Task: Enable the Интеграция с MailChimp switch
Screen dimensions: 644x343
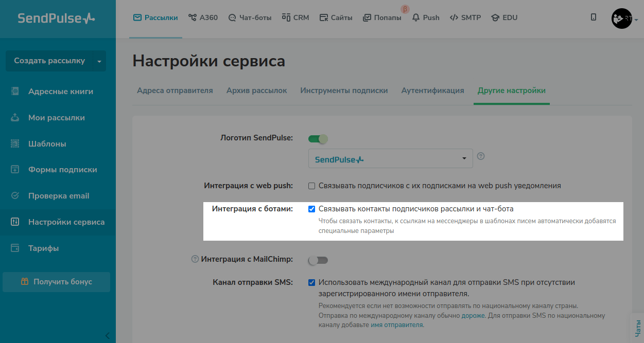Action: (318, 260)
